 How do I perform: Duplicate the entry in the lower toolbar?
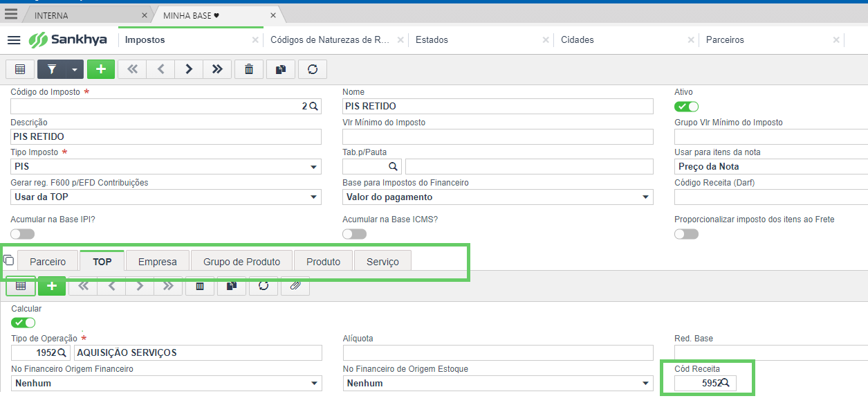(232, 285)
